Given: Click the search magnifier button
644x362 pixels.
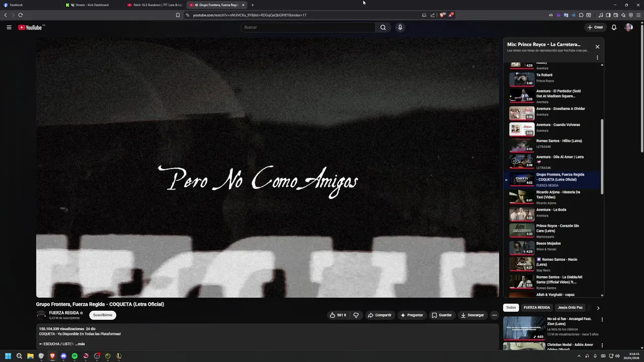Looking at the screenshot, I should 383,27.
